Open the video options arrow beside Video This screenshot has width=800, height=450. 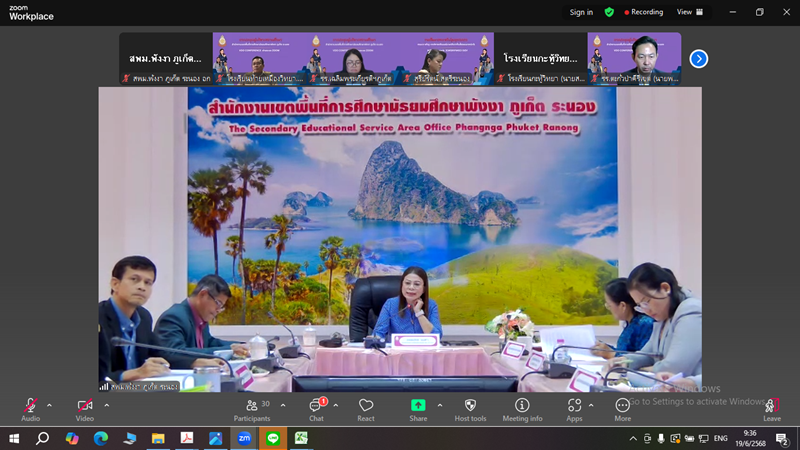pos(107,406)
